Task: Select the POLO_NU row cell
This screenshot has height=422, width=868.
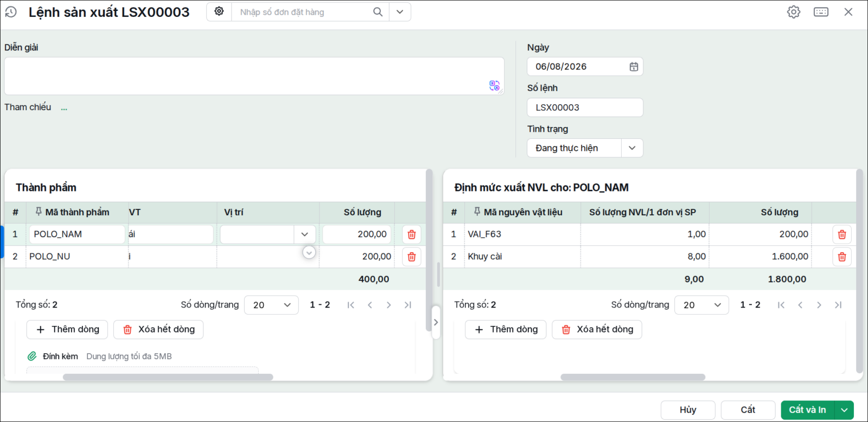Action: (x=76, y=257)
